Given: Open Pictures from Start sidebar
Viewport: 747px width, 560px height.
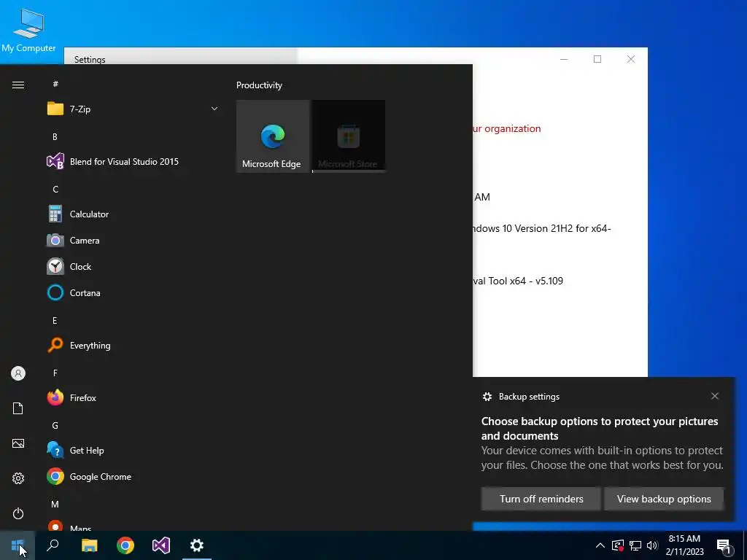Looking at the screenshot, I should pos(18,443).
